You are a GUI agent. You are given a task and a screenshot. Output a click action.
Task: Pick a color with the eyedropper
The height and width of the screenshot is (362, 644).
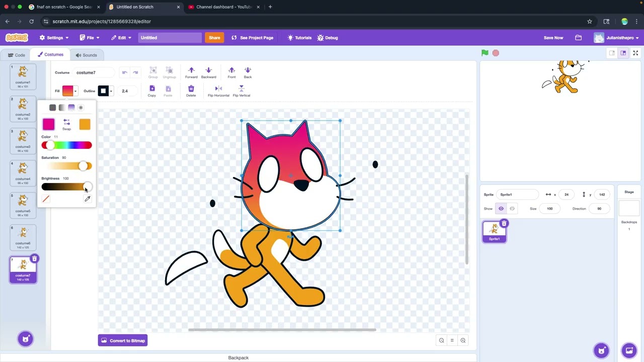[87, 199]
